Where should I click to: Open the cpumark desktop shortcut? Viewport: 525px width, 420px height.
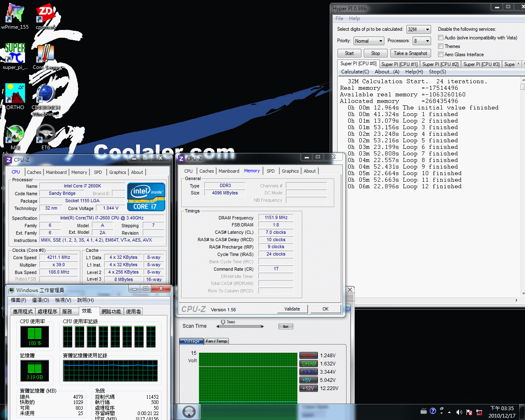[x=46, y=16]
